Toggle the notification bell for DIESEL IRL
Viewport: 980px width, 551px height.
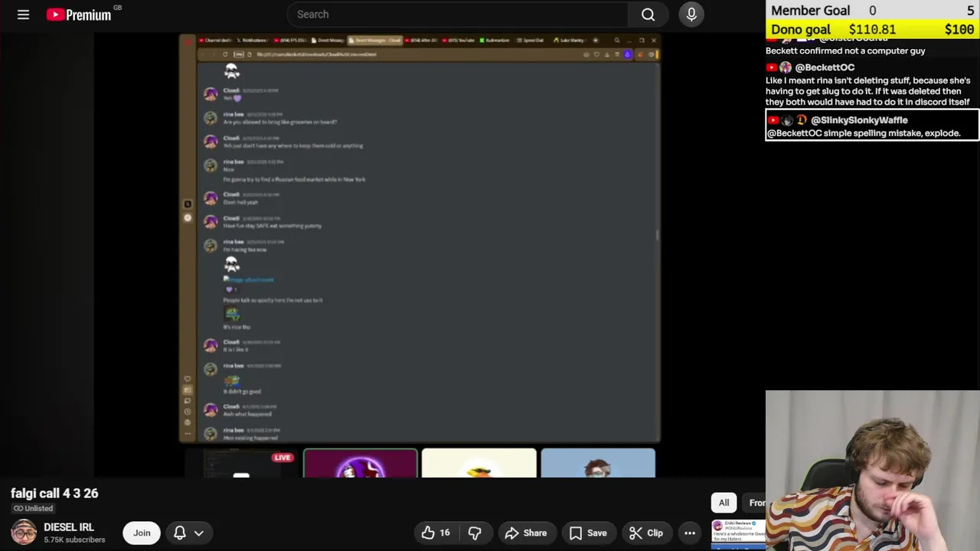tap(180, 533)
